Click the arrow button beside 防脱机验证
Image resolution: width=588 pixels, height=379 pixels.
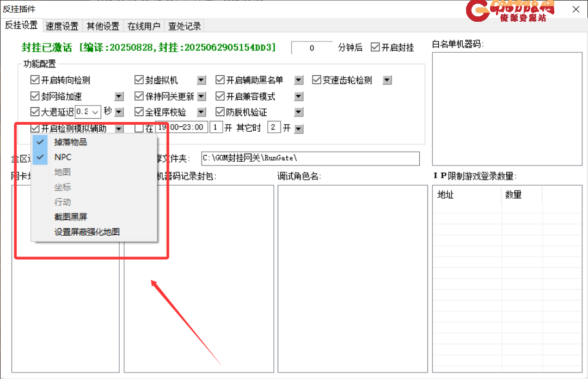coord(298,112)
